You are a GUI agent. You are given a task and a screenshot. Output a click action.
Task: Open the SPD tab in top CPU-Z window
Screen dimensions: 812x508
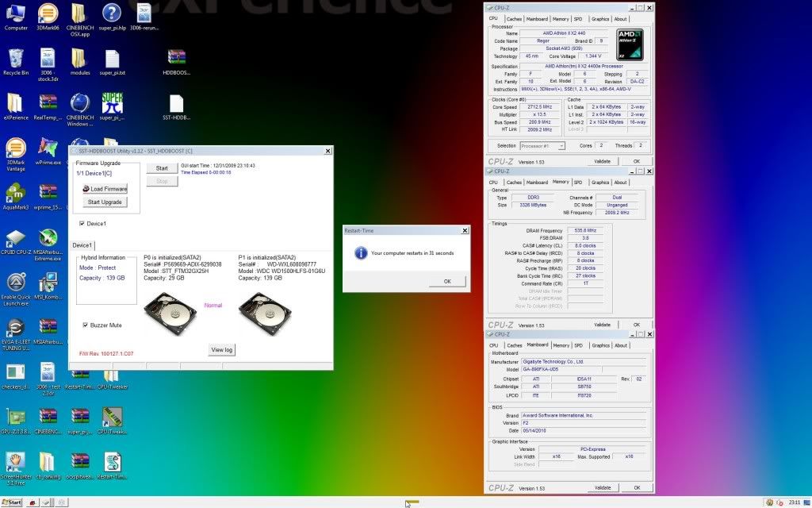pyautogui.click(x=578, y=19)
